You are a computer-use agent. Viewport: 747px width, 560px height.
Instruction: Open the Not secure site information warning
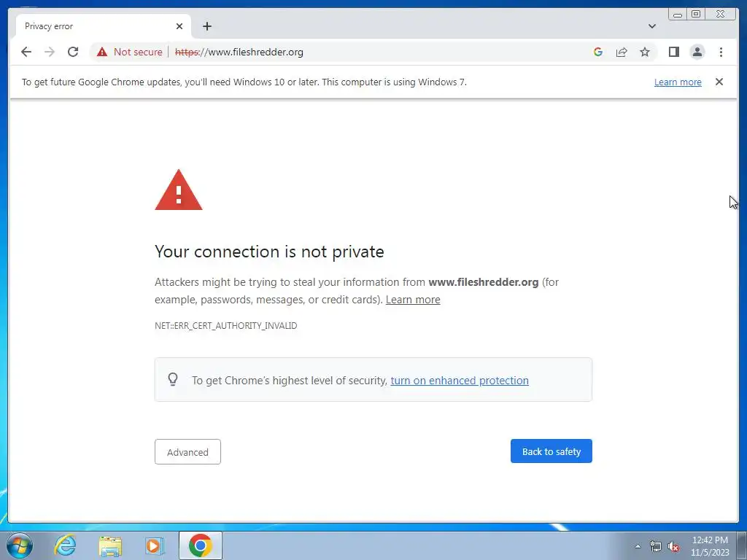tap(130, 52)
